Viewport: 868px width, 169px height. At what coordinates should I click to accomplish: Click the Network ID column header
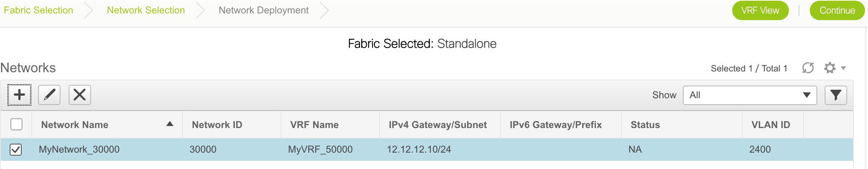[x=217, y=125]
